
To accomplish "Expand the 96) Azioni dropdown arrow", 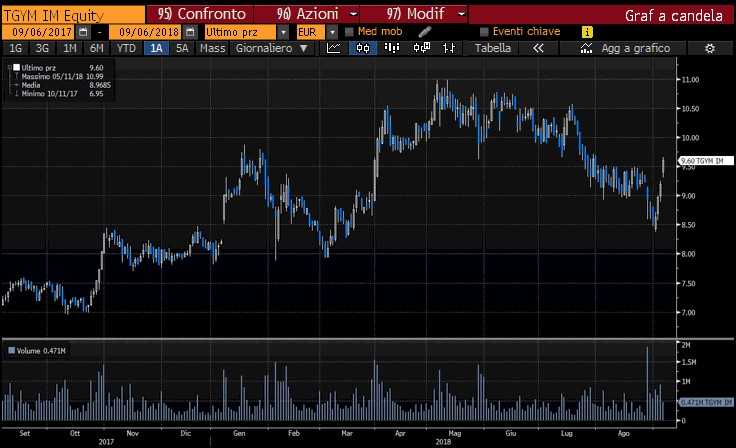I will pyautogui.click(x=353, y=14).
